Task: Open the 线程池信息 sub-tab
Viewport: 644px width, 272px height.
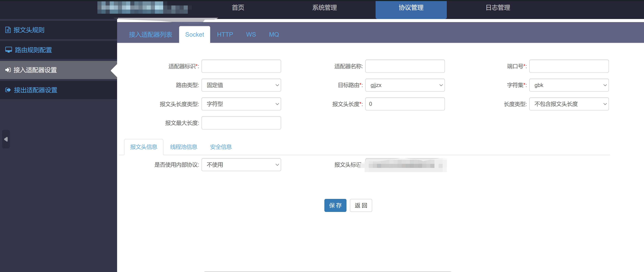Action: [184, 147]
